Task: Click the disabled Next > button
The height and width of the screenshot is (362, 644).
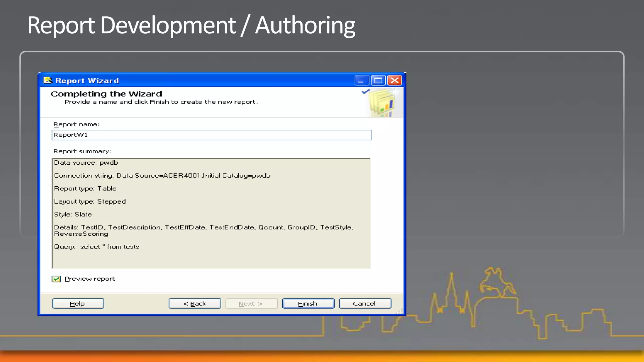Action: click(252, 304)
